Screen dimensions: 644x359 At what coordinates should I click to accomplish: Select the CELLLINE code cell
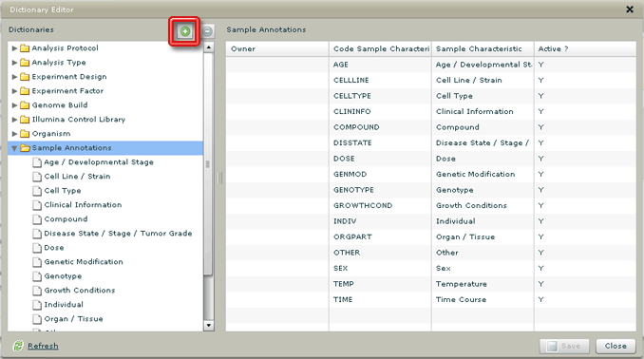380,80
